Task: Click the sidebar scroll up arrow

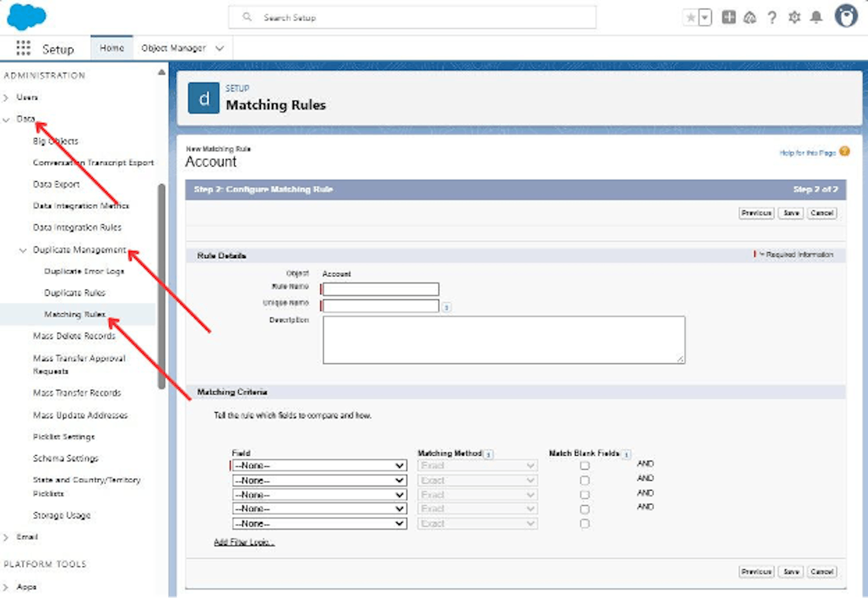Action: [161, 72]
